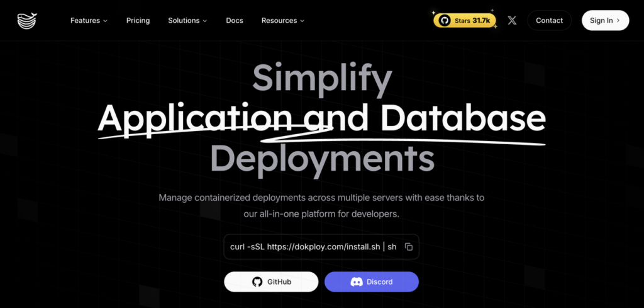Click the Sign In button
The image size is (644, 308).
[605, 21]
